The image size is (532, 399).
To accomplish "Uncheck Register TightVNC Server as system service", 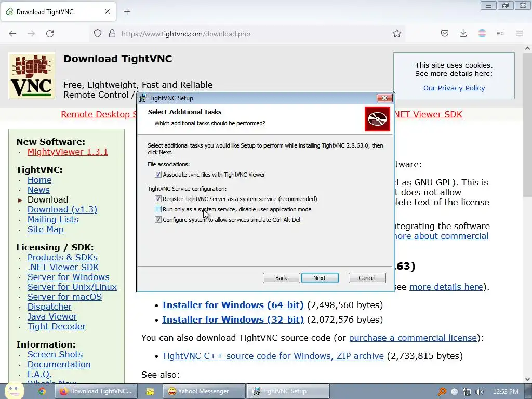I will pyautogui.click(x=158, y=199).
